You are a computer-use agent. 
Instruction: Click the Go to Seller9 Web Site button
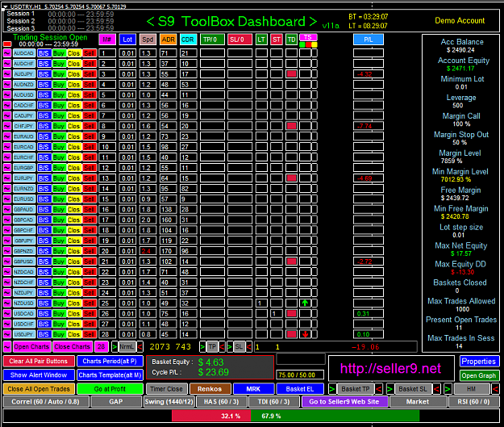click(x=344, y=402)
